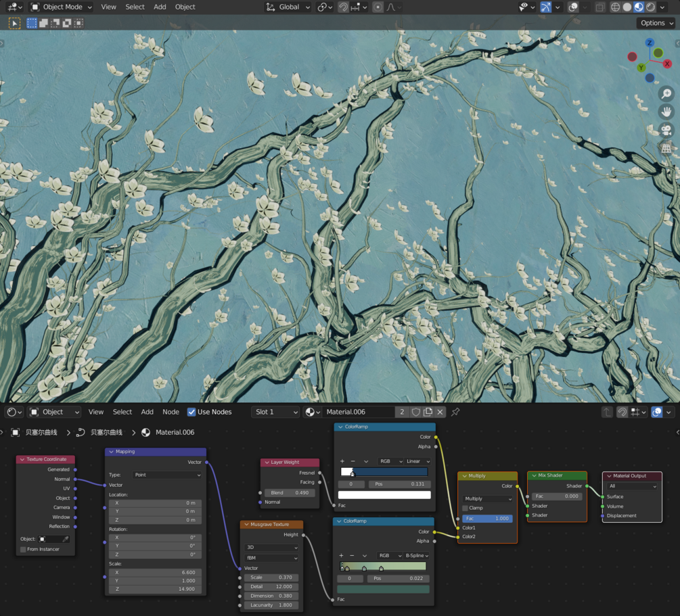Enable Clamp checkbox in Multiply node
The image size is (680, 616).
(465, 508)
